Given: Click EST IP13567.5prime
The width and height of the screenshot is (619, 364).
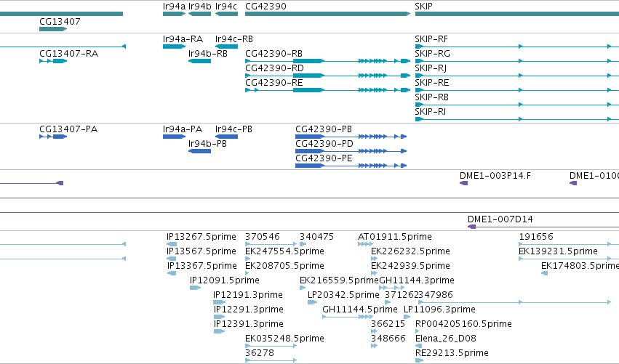Looking at the screenshot, I should (x=172, y=259).
